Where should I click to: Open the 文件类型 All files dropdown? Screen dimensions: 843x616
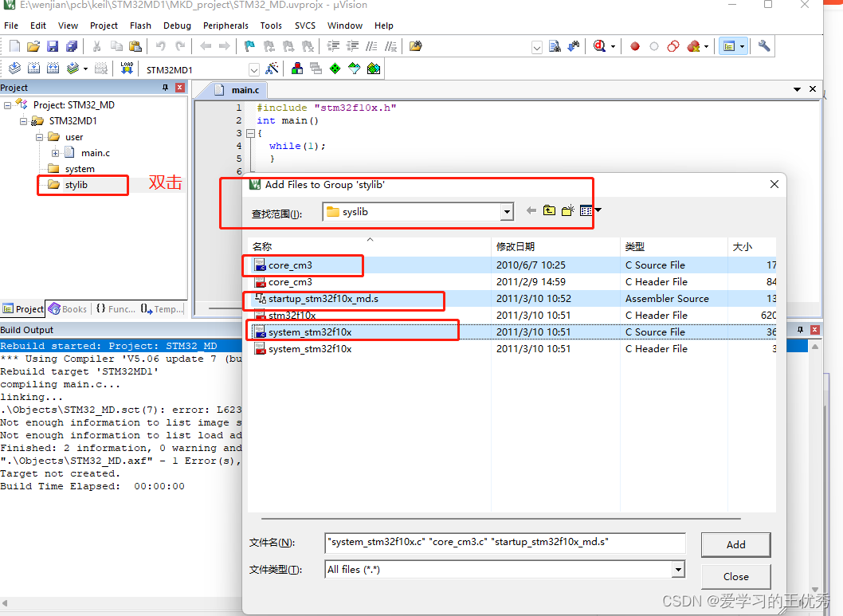[x=678, y=570]
